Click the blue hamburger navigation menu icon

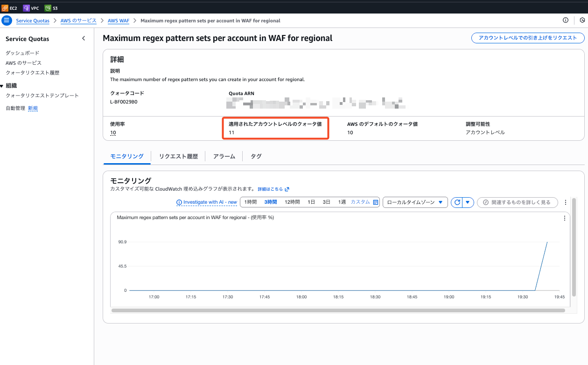tap(7, 21)
